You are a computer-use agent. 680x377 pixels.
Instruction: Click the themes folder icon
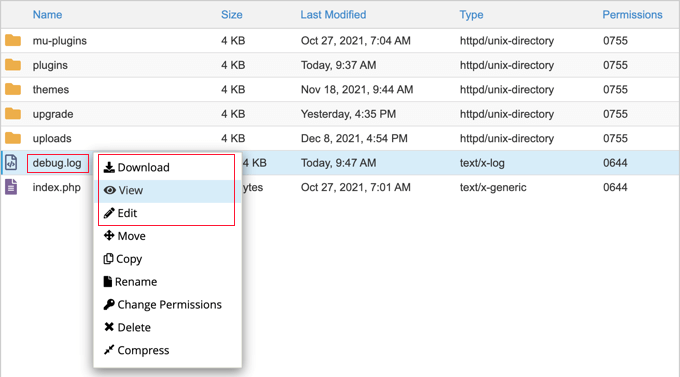click(x=13, y=89)
